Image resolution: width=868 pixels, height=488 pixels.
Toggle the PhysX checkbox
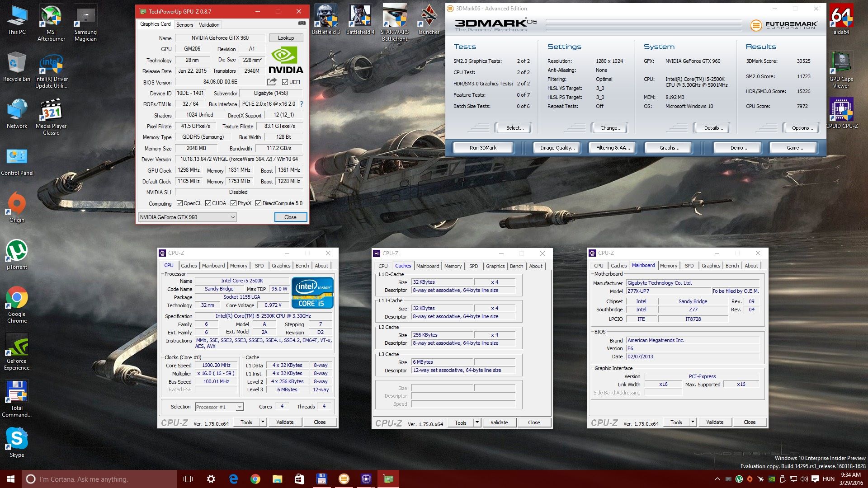233,203
